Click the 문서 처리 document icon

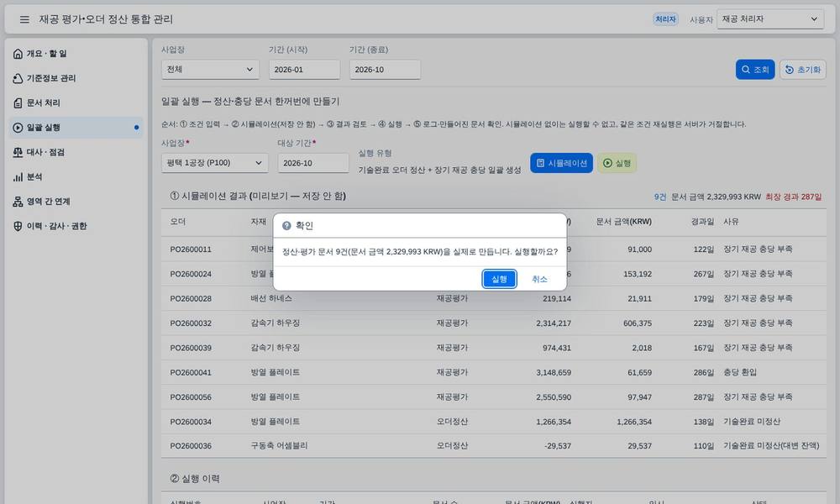[x=18, y=102]
